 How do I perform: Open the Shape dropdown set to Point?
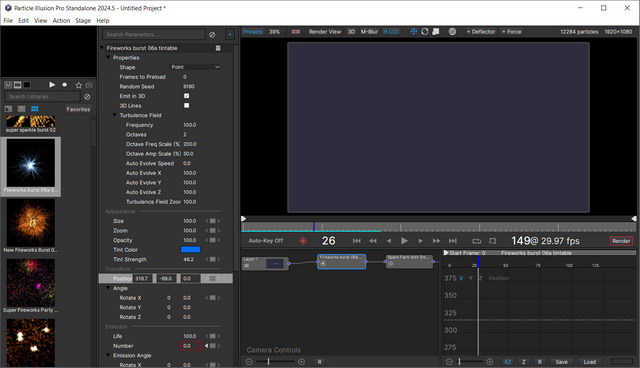coord(195,67)
